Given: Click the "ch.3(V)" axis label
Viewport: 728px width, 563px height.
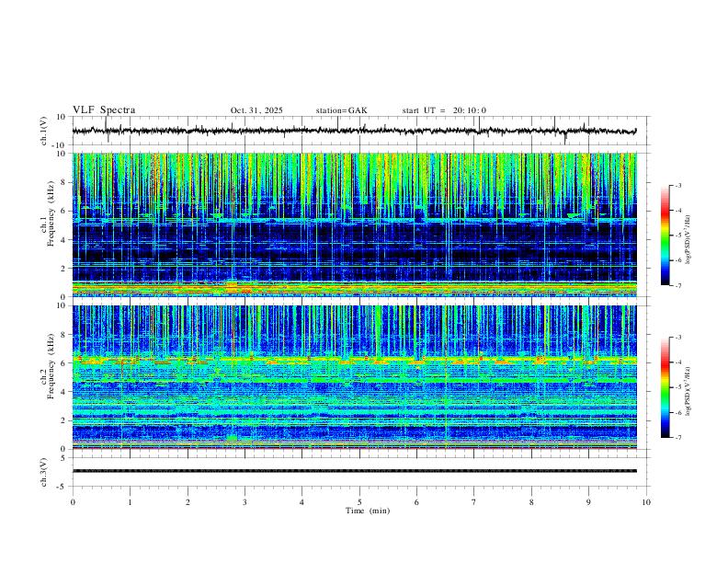Looking at the screenshot, I should tap(44, 472).
